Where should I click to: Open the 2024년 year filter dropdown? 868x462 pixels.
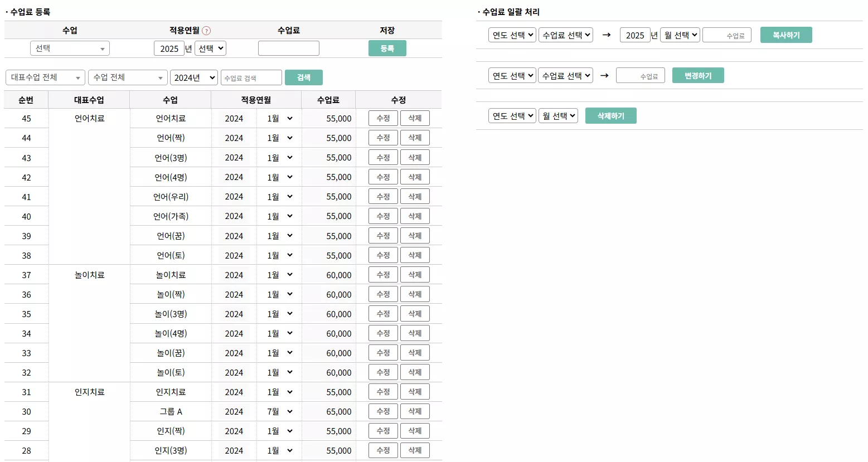pyautogui.click(x=193, y=77)
